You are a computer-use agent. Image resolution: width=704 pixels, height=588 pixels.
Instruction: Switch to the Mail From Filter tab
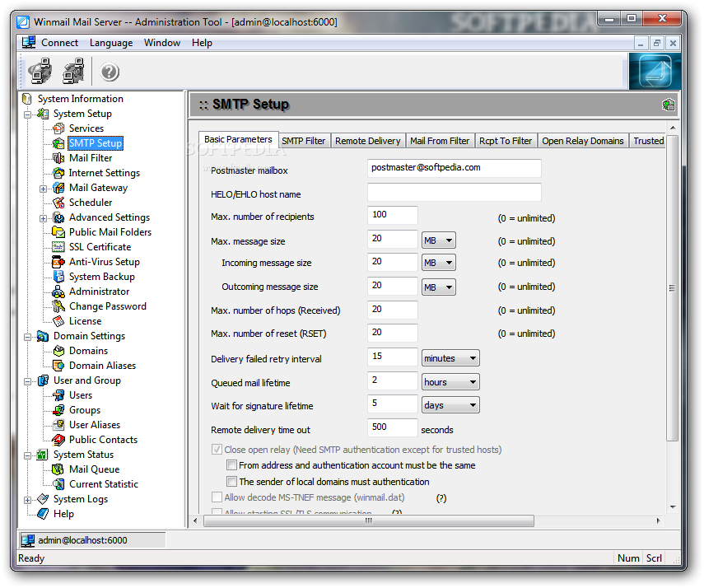(x=440, y=141)
